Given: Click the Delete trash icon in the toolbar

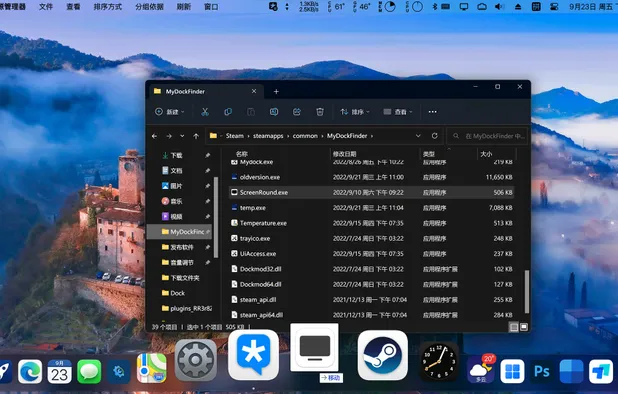Looking at the screenshot, I should point(320,112).
